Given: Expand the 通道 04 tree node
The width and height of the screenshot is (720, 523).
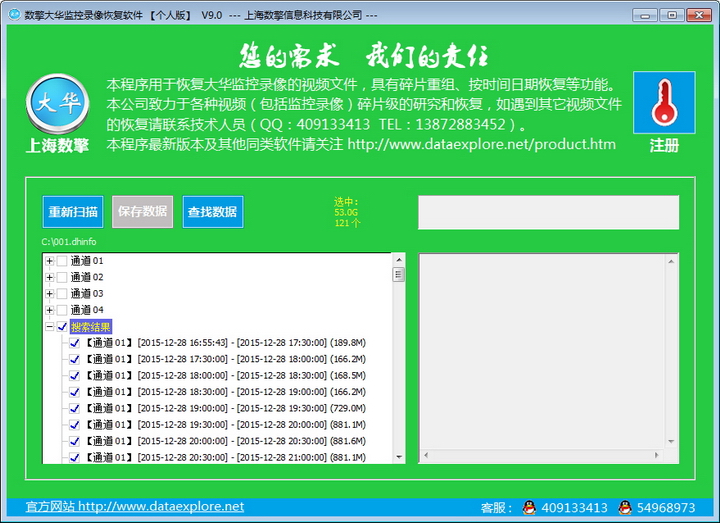Looking at the screenshot, I should click(50, 310).
